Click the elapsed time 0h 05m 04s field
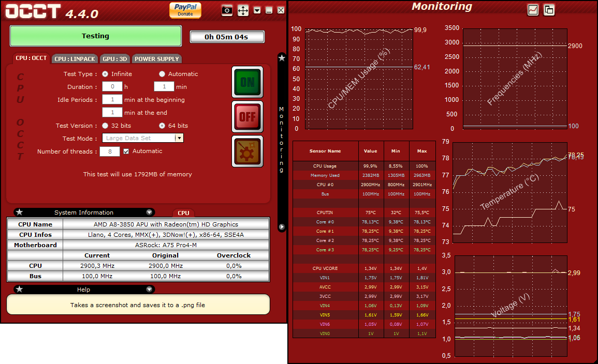This screenshot has width=598, height=364. tap(227, 37)
